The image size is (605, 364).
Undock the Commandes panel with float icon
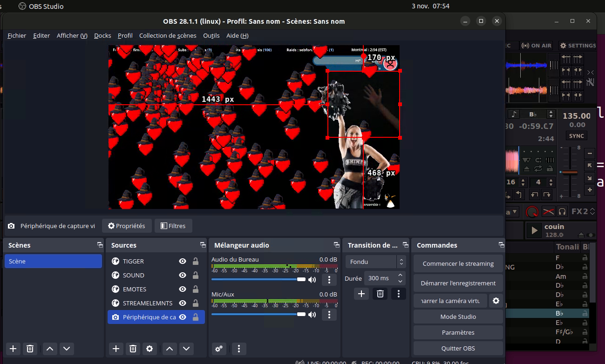[501, 245]
